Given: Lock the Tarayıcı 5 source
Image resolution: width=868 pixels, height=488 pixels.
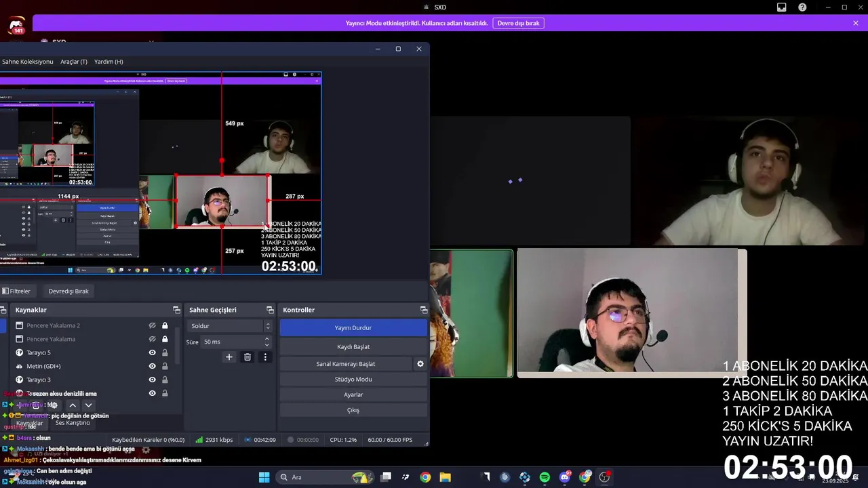Looking at the screenshot, I should coord(165,352).
